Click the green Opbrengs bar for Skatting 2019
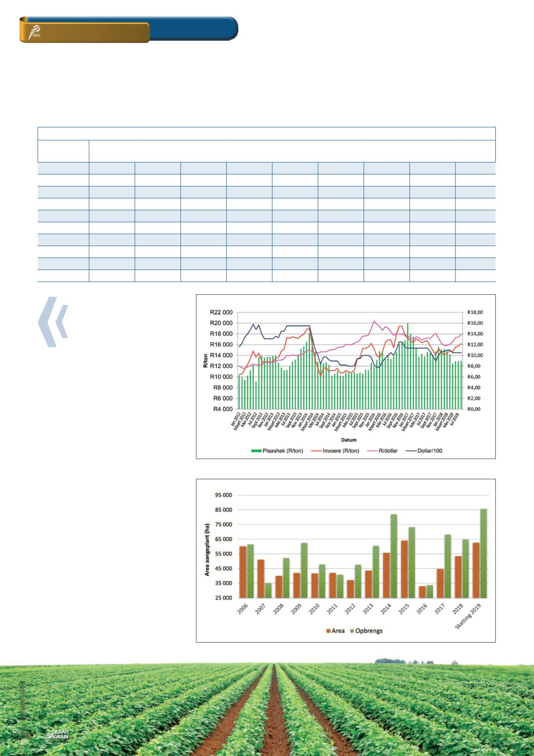The height and width of the screenshot is (756, 534). click(483, 553)
